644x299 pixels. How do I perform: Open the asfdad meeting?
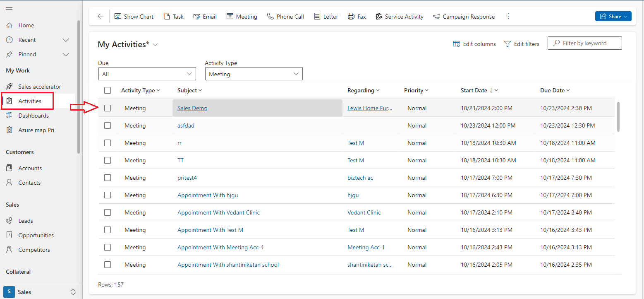[x=186, y=125]
